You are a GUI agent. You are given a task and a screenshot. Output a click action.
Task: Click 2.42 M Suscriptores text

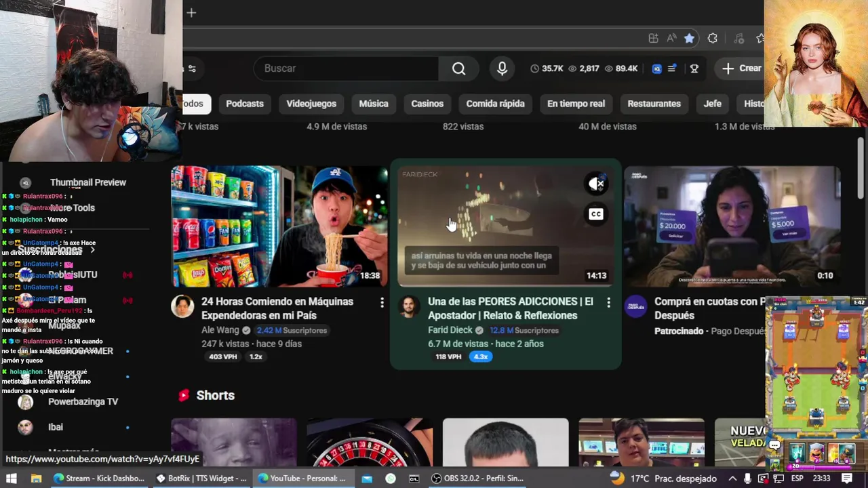click(292, 330)
